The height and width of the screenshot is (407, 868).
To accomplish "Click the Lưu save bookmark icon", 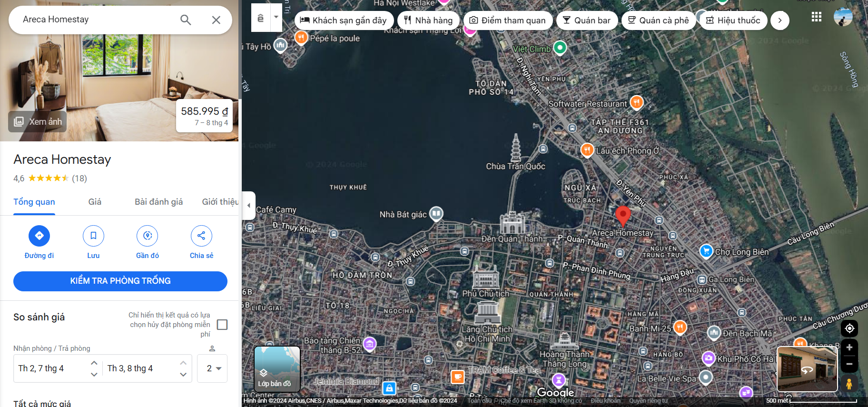I will pos(93,236).
